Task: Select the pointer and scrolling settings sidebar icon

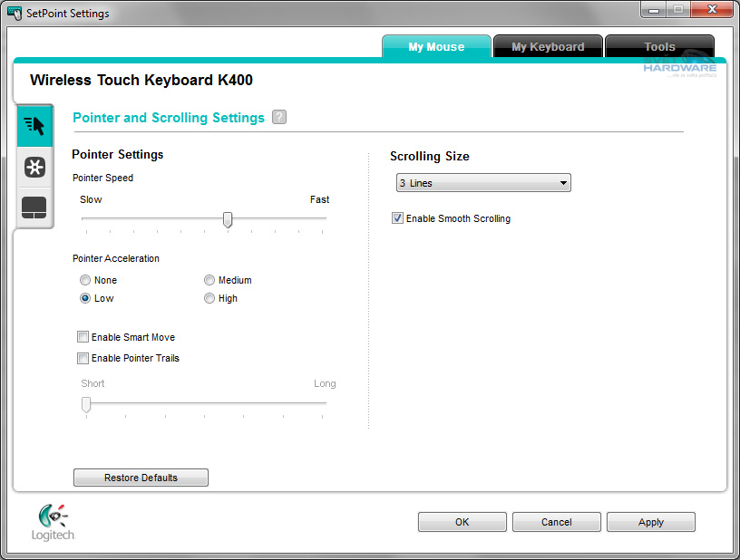Action: (x=34, y=126)
